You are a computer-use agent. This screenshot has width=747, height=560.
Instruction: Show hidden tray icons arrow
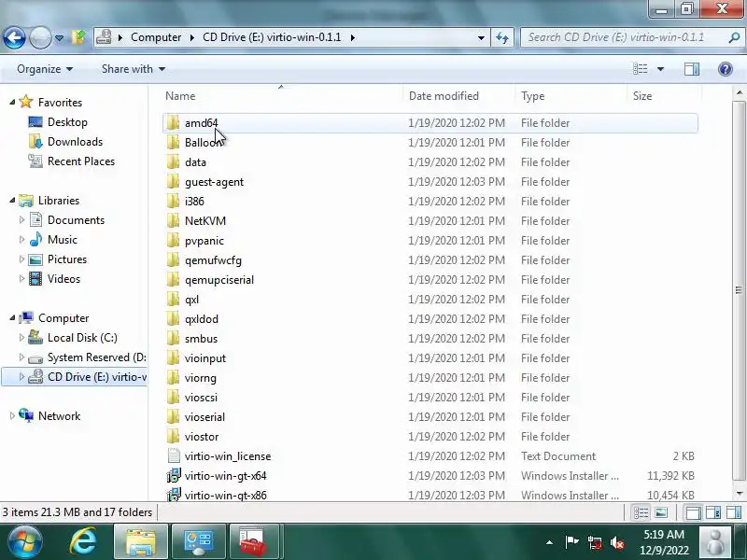[x=549, y=542]
